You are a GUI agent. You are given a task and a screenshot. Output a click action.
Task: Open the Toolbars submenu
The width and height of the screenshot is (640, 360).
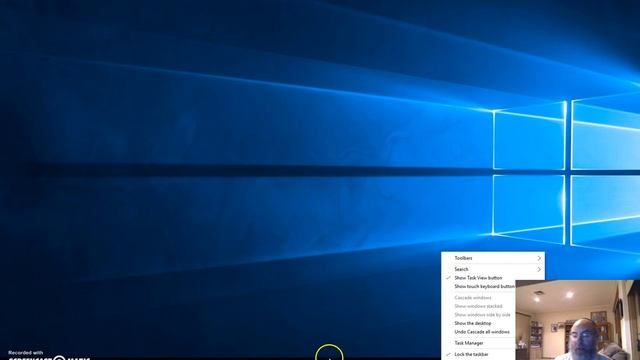pyautogui.click(x=493, y=258)
